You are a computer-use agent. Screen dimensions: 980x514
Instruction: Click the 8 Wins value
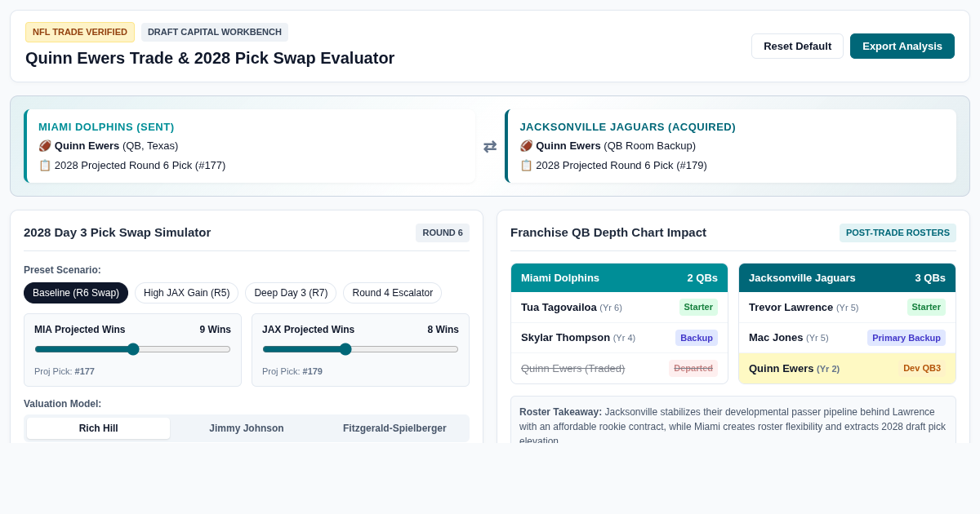click(x=443, y=330)
